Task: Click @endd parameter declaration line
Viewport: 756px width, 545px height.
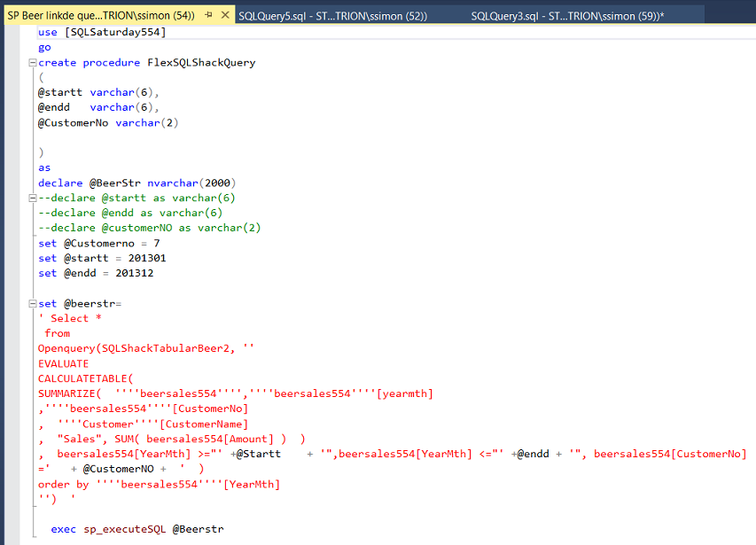Action: (98, 107)
